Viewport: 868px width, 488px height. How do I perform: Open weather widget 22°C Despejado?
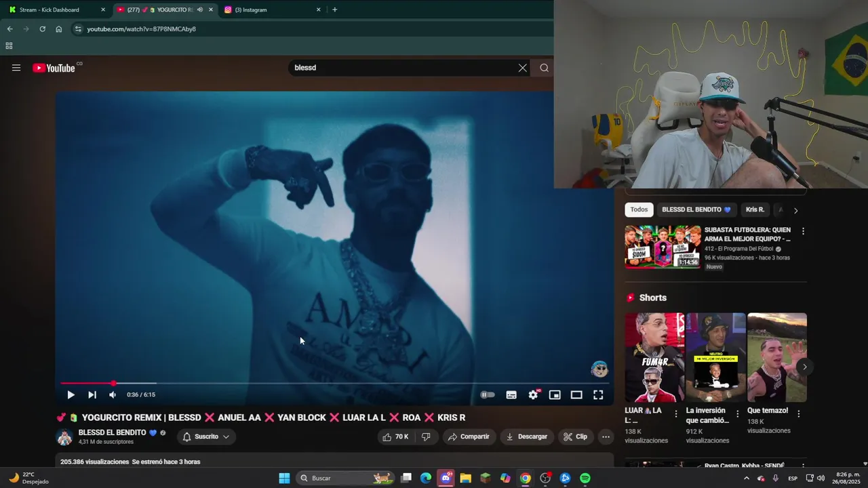[28, 478]
